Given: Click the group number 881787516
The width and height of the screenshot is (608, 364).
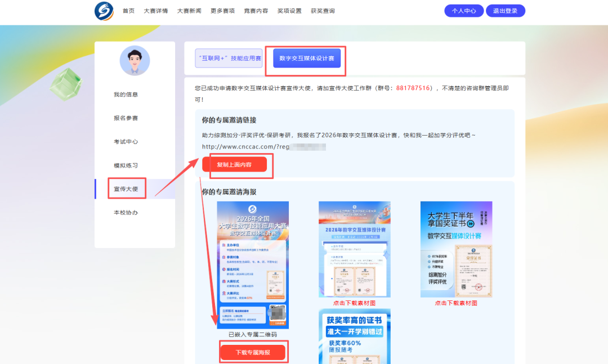Looking at the screenshot, I should point(413,88).
